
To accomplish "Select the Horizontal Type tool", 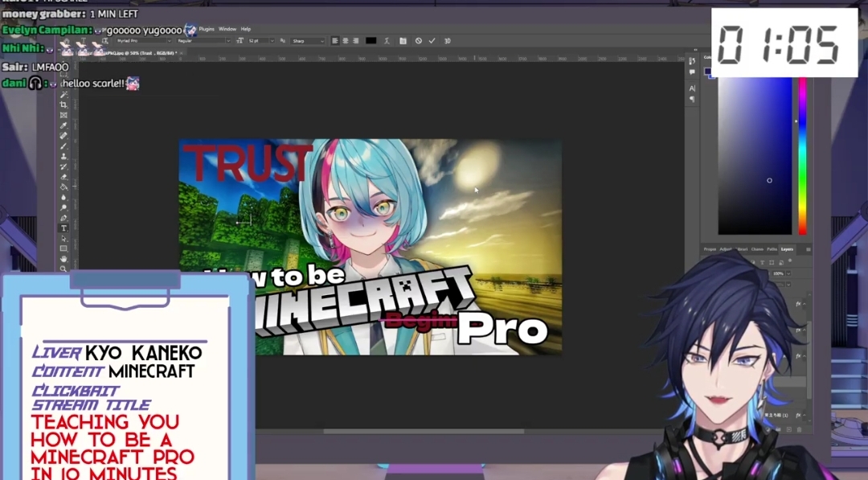I will point(63,228).
